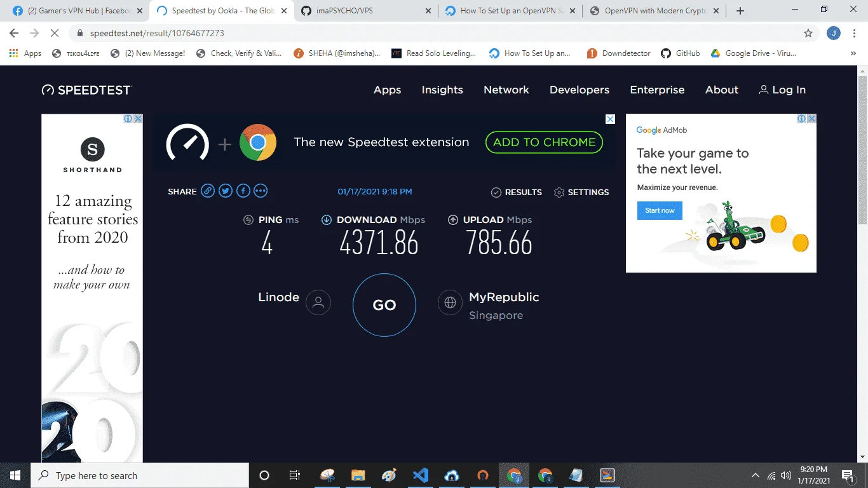This screenshot has width=868, height=488.
Task: Bookmark this page with the star icon
Action: (808, 33)
